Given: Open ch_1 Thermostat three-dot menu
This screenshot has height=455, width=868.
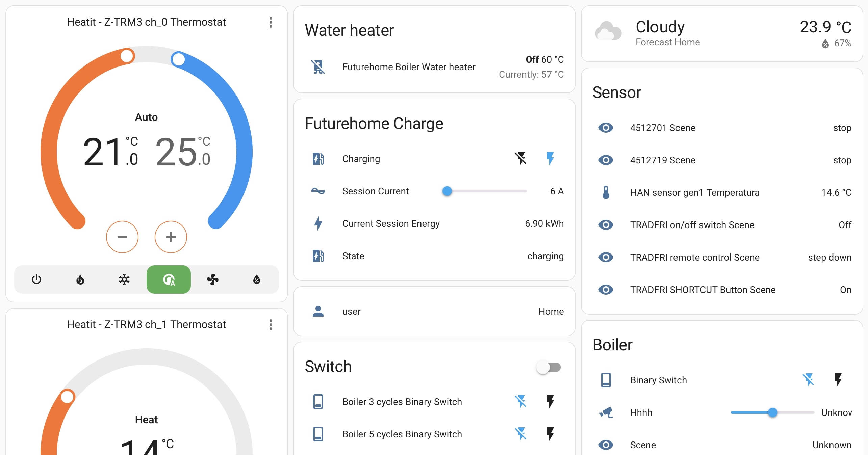Looking at the screenshot, I should (271, 325).
